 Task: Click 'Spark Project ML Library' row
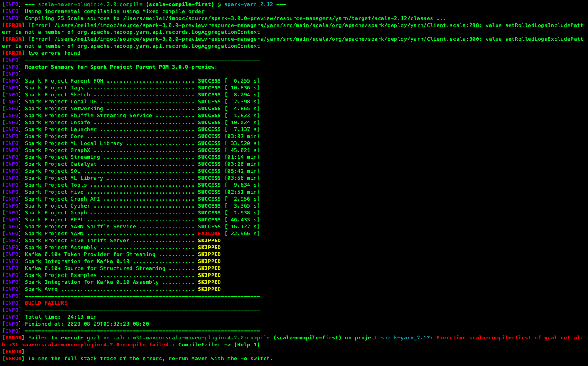pyautogui.click(x=131, y=178)
